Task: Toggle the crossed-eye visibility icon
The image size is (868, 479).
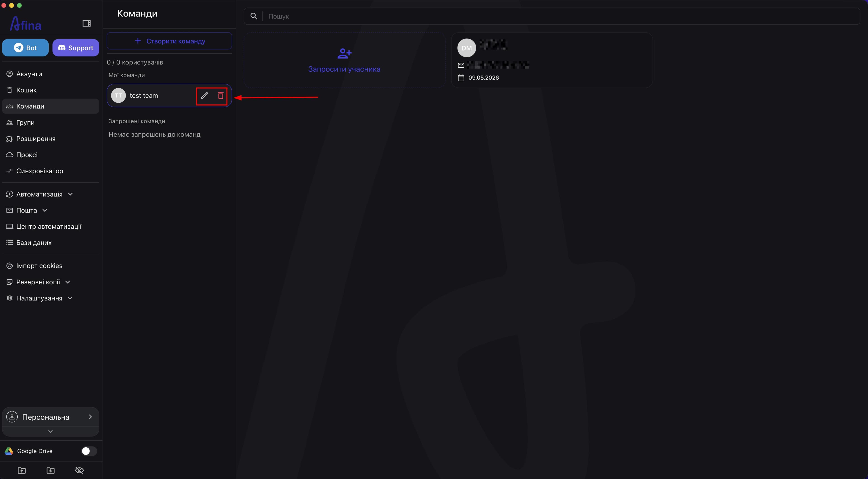Action: pyautogui.click(x=80, y=471)
